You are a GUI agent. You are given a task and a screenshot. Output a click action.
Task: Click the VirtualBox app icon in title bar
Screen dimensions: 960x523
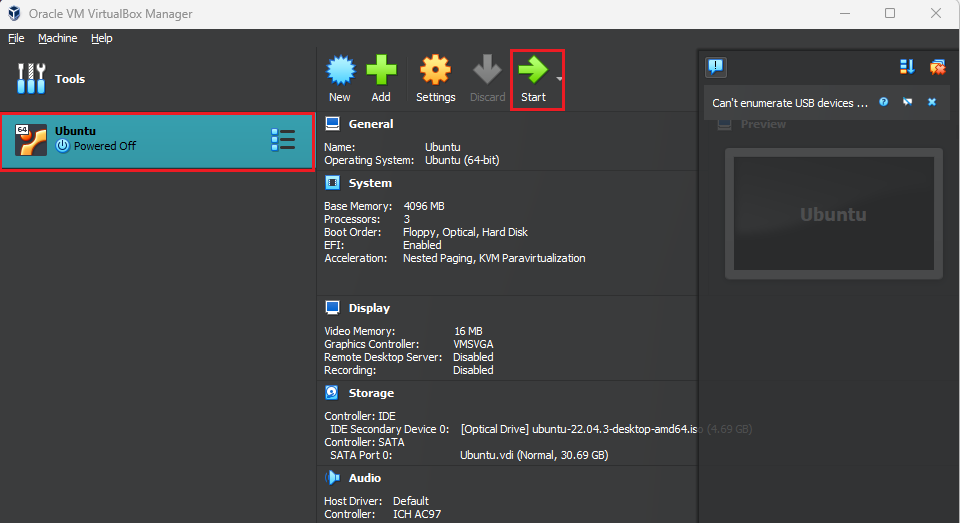point(14,13)
